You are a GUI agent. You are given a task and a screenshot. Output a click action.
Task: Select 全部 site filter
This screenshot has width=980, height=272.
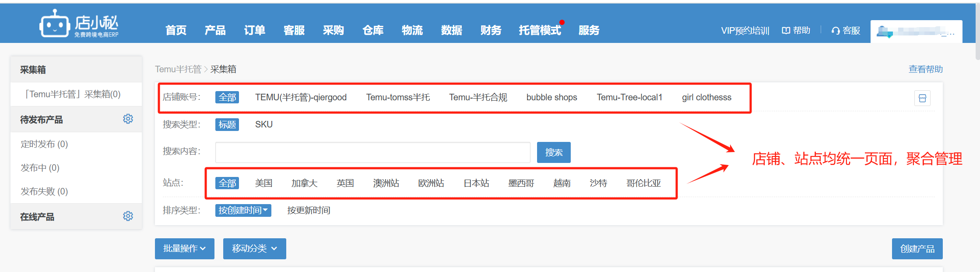[227, 183]
